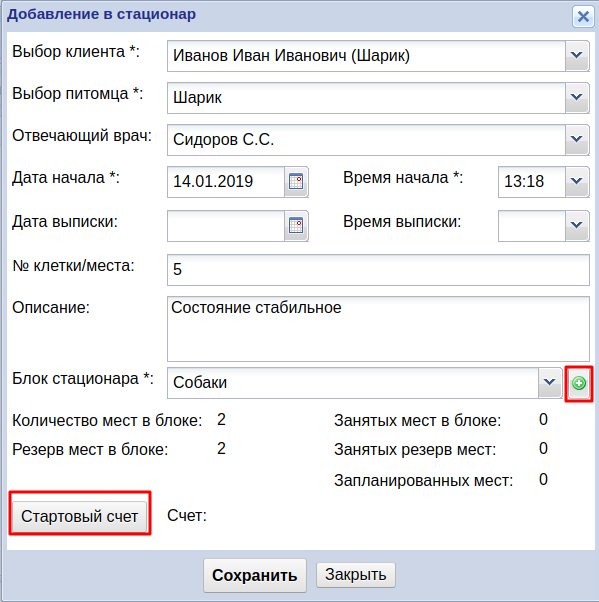
Task: Click the Закрыть button
Action: (x=356, y=575)
